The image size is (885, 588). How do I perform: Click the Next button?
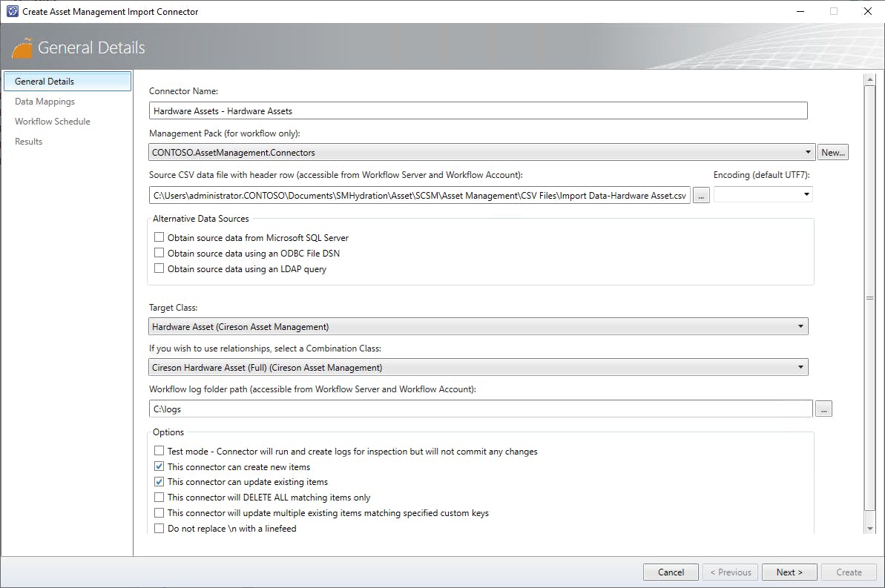[789, 572]
